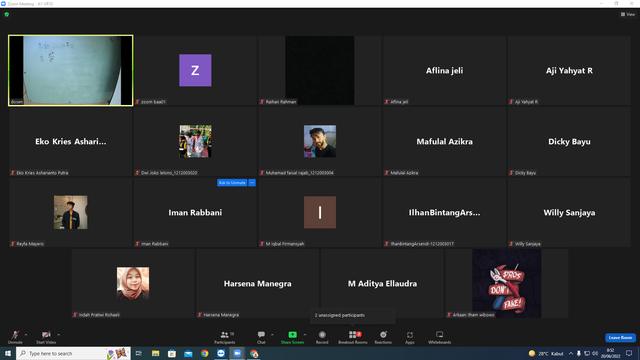Image resolution: width=640 pixels, height=360 pixels.
Task: Click the IlhanBintangArs participant tile
Action: [x=444, y=212]
